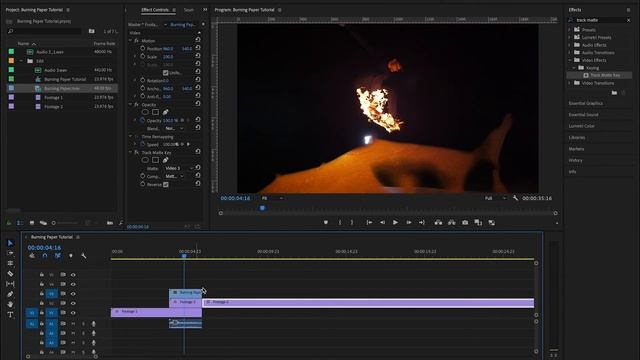Select the Ripple Edit tool

click(x=10, y=263)
